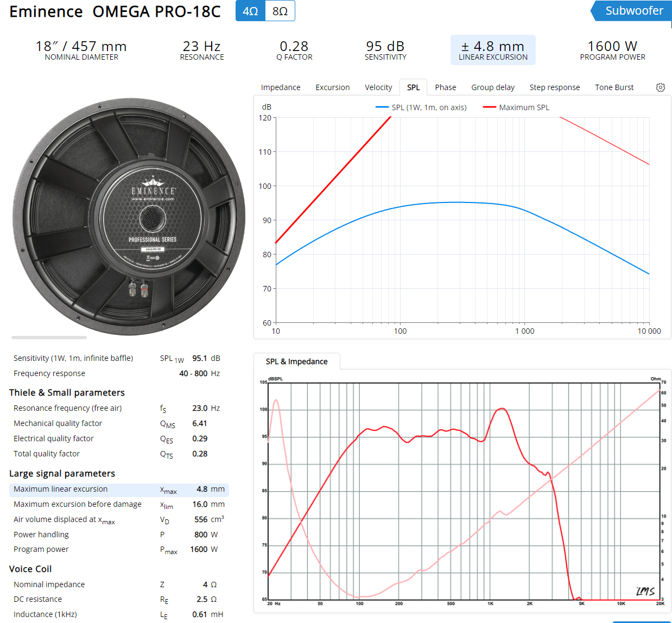The image size is (672, 623).
Task: Click the 23 Hz resonance stat
Action: point(202,50)
